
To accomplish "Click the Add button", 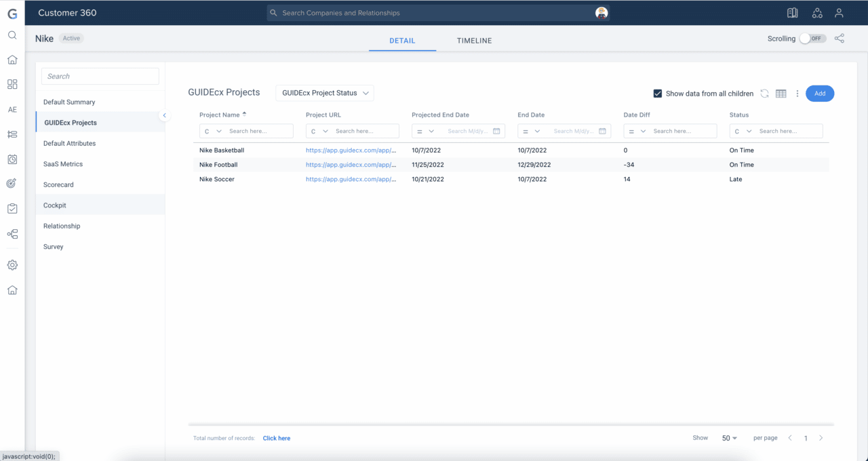I will pyautogui.click(x=820, y=94).
